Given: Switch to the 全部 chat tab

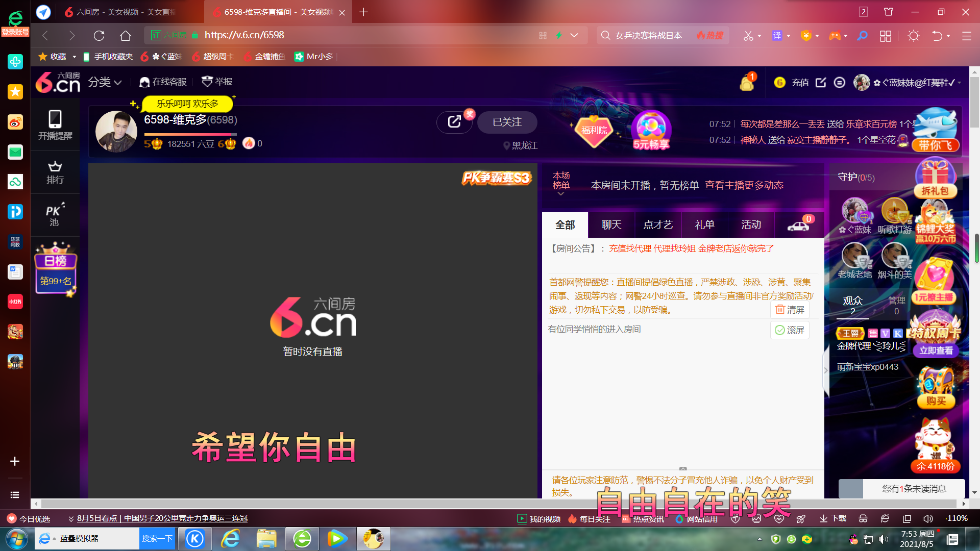Looking at the screenshot, I should point(565,225).
